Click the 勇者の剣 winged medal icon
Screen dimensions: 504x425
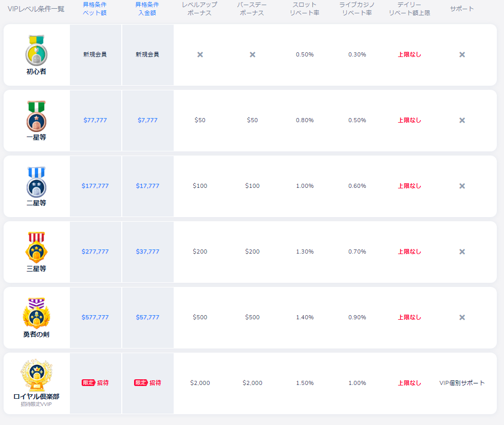pos(36,313)
